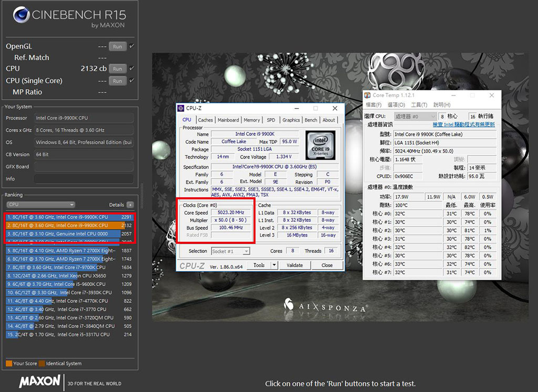Click the MAXON logo at bottom left
Viewport: 538px width, 392px height.
[x=39, y=382]
